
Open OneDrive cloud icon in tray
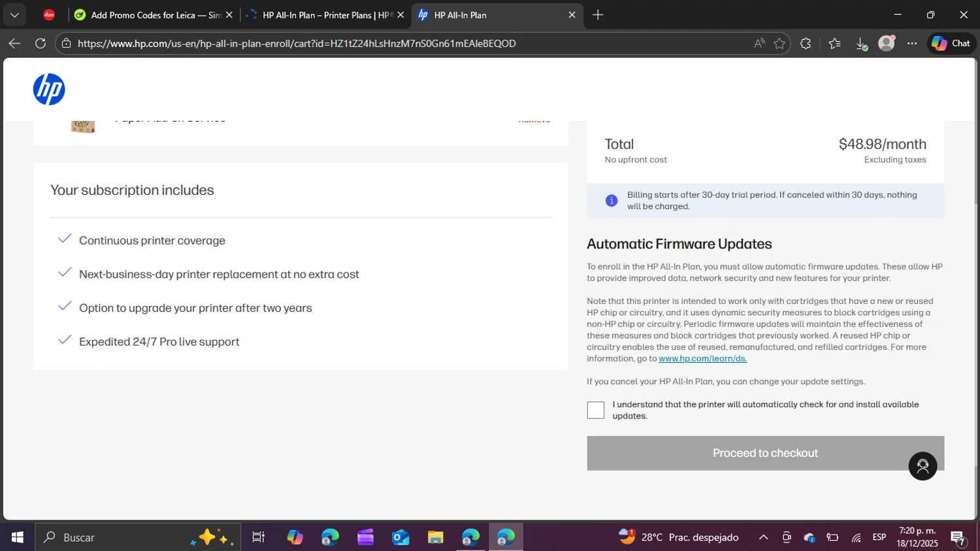(809, 537)
